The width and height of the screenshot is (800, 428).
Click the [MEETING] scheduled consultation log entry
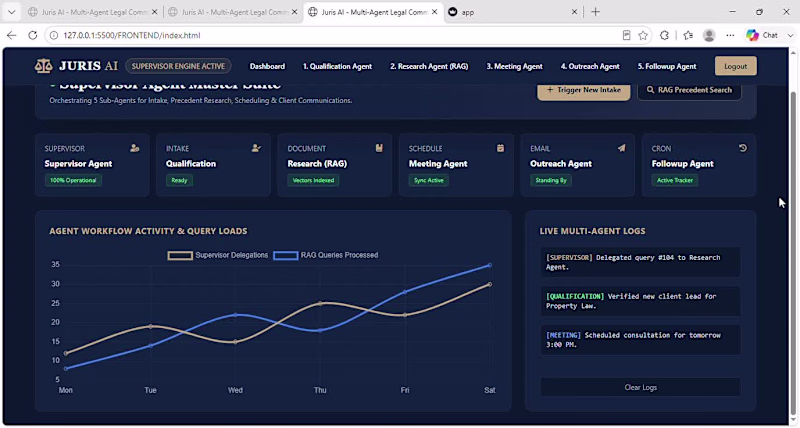tap(641, 340)
